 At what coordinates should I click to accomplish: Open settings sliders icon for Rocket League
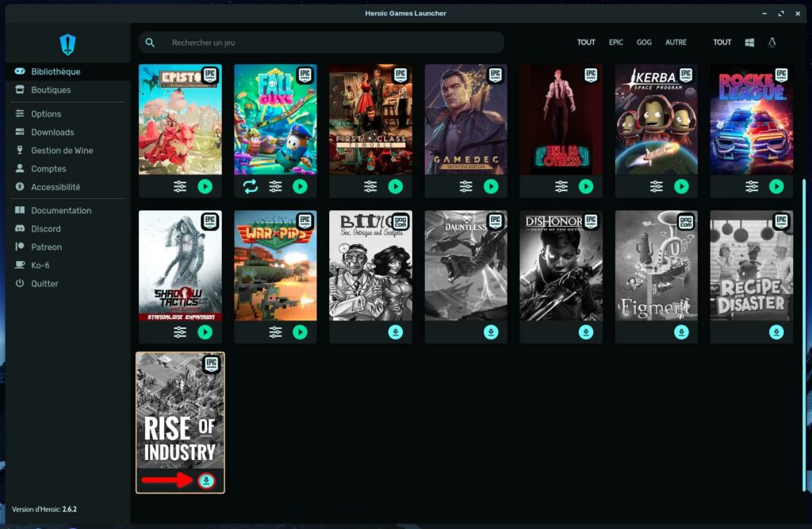click(752, 186)
